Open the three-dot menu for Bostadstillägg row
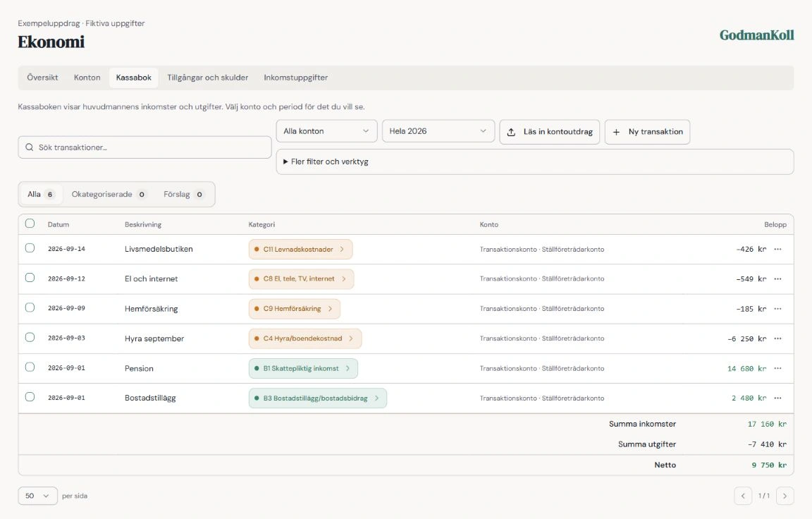Image resolution: width=812 pixels, height=519 pixels. coord(777,398)
